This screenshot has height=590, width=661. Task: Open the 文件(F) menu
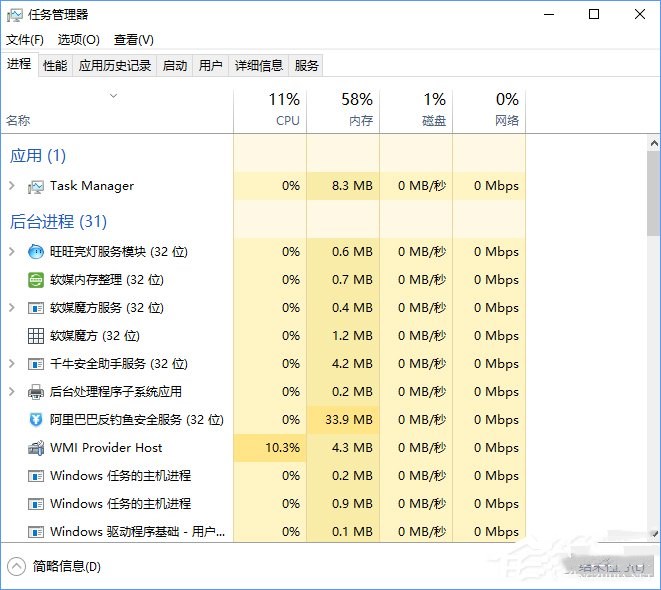(25, 40)
